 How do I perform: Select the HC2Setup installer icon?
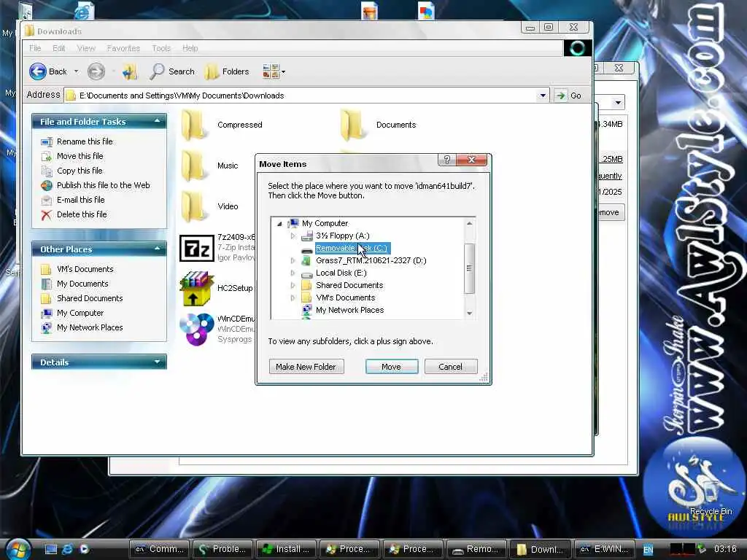click(196, 288)
